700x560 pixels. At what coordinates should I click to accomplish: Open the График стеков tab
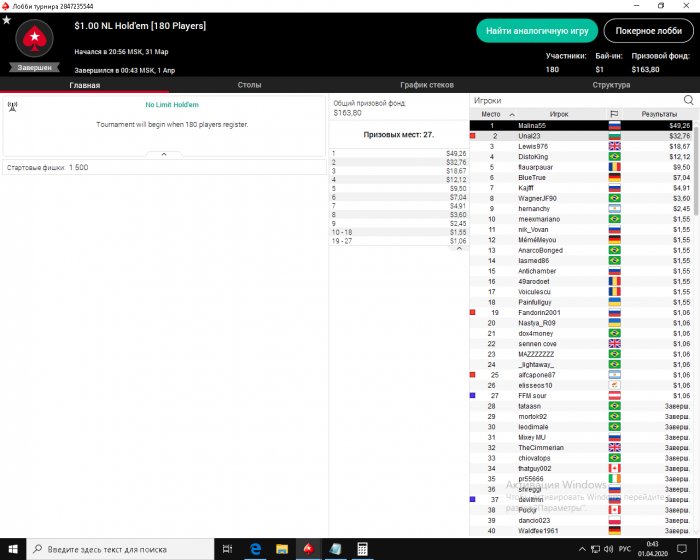[427, 85]
